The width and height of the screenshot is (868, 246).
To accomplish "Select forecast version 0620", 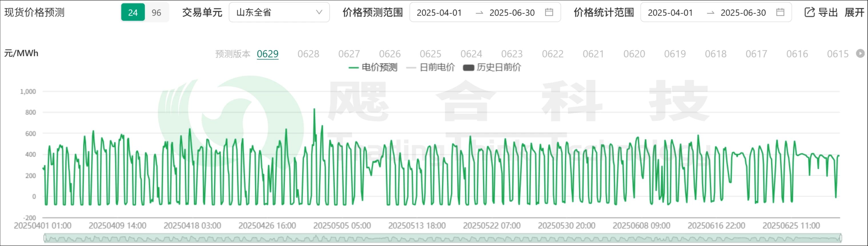I will click(x=634, y=54).
